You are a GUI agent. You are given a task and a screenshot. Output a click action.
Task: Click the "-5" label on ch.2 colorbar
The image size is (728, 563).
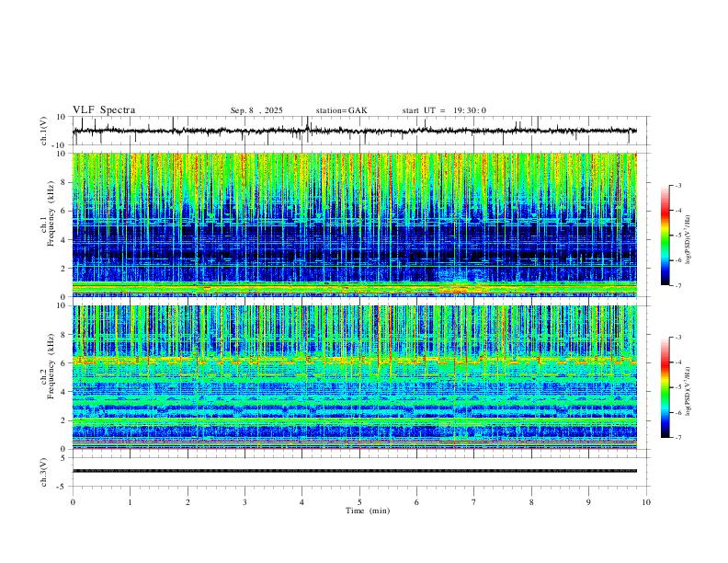678,387
